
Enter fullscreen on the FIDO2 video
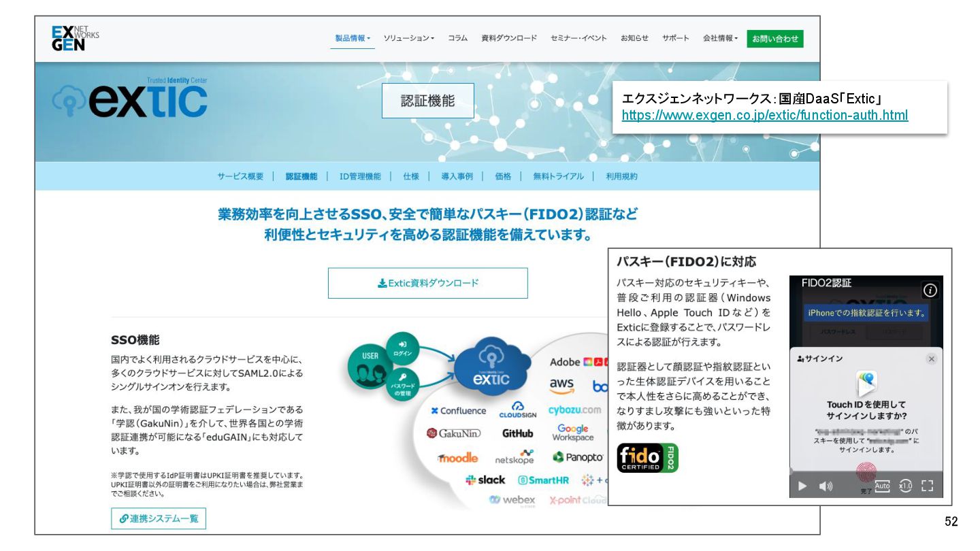pyautogui.click(x=927, y=486)
